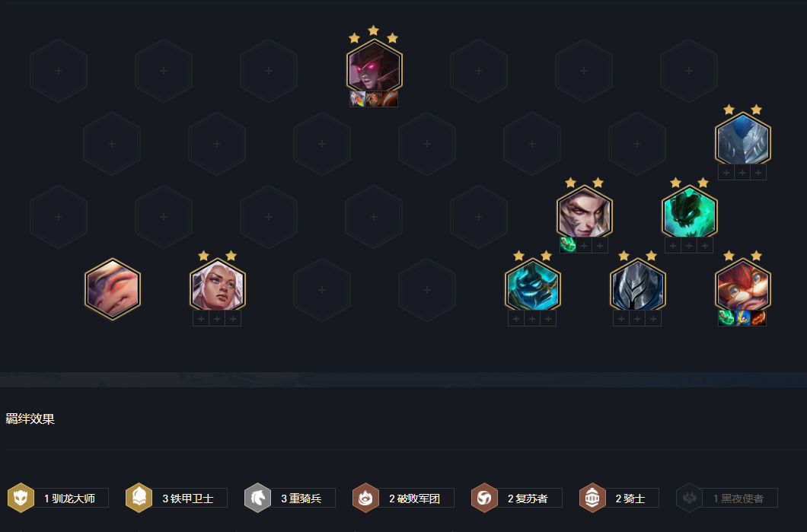Click the 驯龙大师 trait badge icon
This screenshot has height=532, width=807.
click(x=21, y=498)
